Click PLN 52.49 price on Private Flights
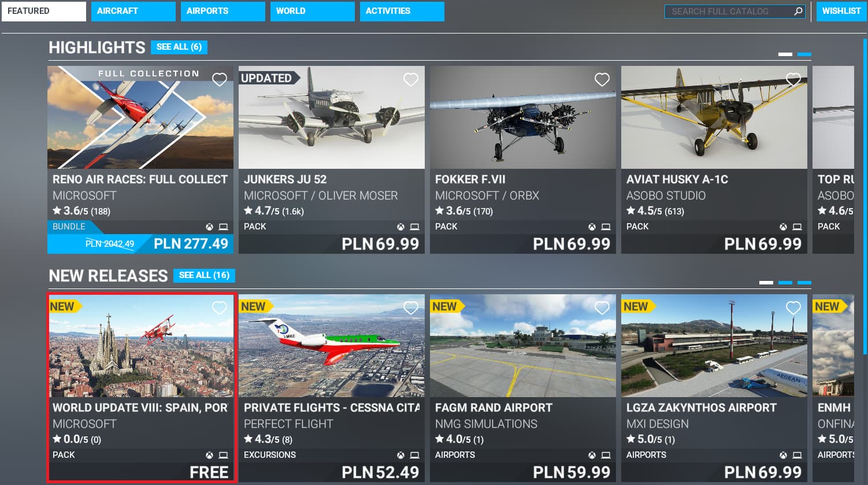The height and width of the screenshot is (485, 868). pos(380,472)
